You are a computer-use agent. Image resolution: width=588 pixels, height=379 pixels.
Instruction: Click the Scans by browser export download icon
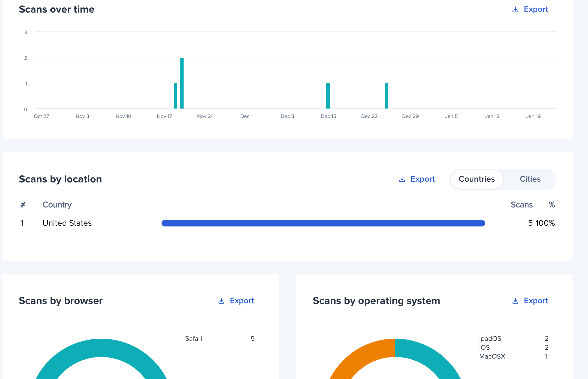[221, 301]
